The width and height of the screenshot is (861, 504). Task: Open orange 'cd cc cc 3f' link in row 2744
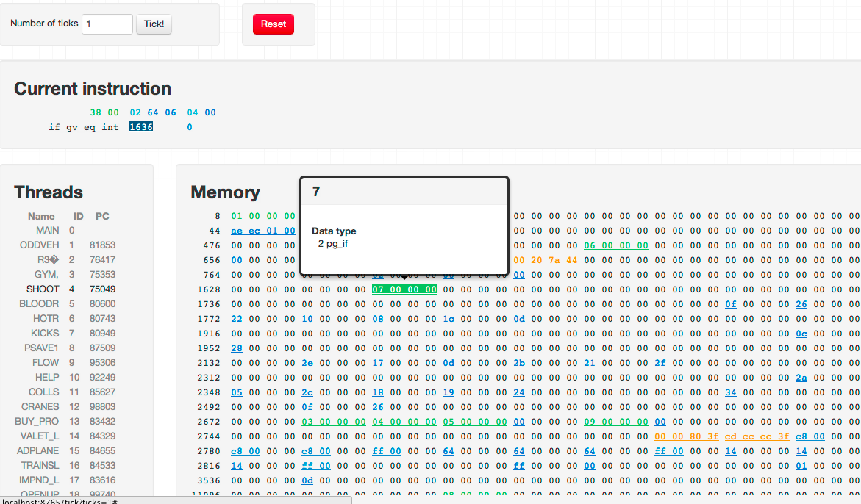[x=757, y=436]
